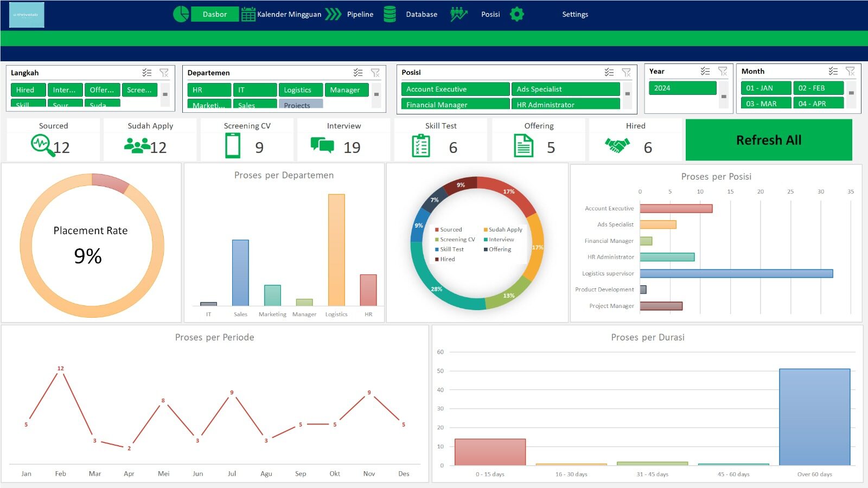The image size is (868, 488).
Task: Choose Ads Specialist in Posisi slicer
Action: (x=565, y=89)
